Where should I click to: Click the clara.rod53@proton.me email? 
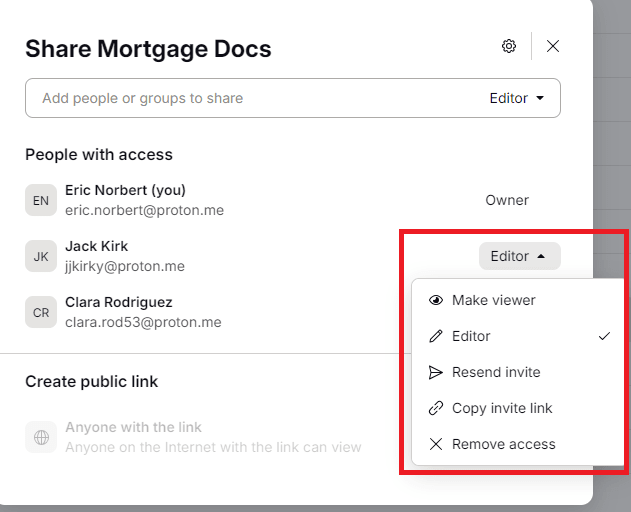143,322
